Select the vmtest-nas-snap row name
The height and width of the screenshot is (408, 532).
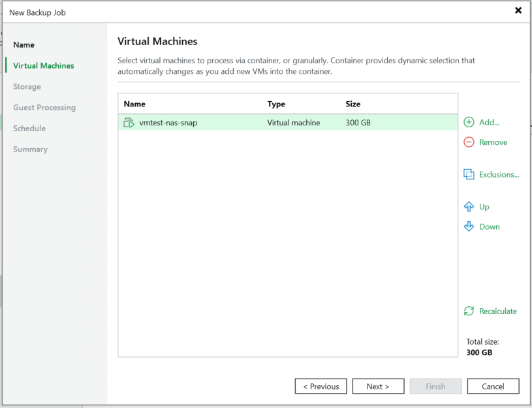pos(168,123)
